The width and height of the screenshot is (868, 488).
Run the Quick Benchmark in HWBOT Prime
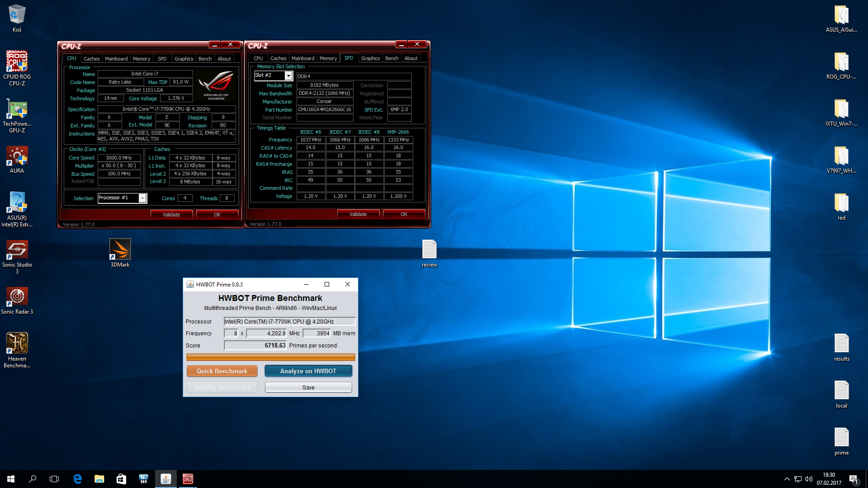[x=222, y=371]
